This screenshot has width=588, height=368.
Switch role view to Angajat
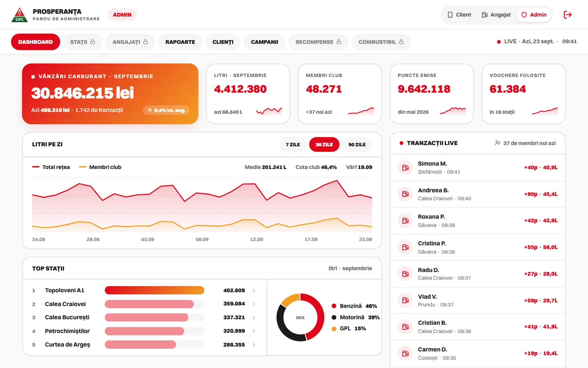[x=496, y=15]
